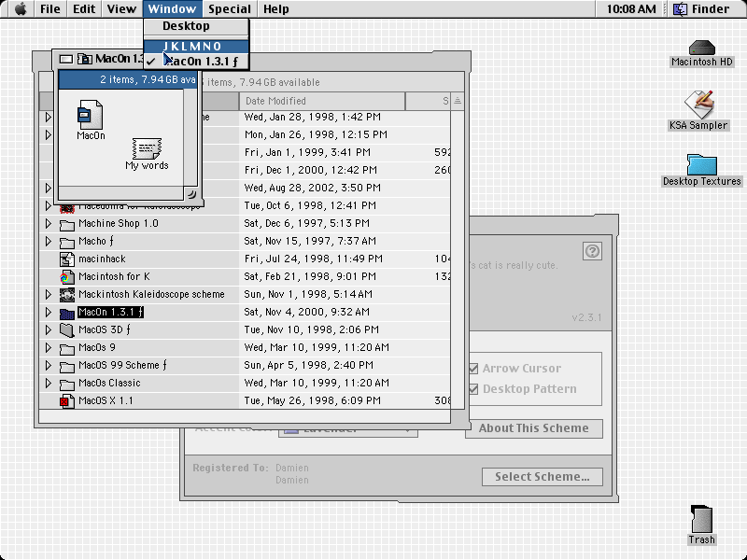Open the File menu
Screen dimensions: 747x560
(x=50, y=9)
